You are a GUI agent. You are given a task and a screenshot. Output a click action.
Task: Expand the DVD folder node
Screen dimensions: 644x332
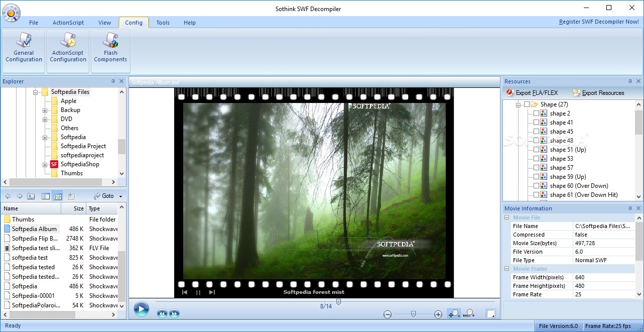(45, 120)
